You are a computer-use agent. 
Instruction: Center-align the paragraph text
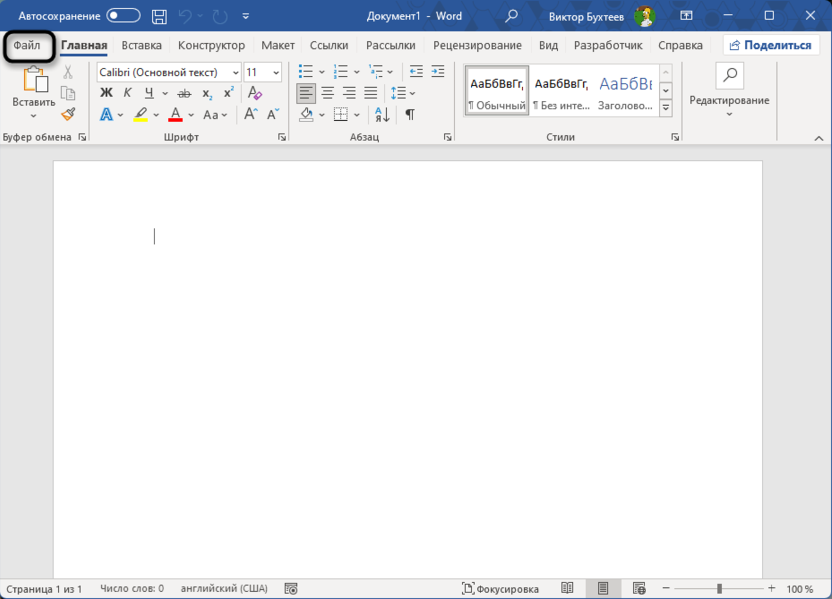(x=327, y=93)
